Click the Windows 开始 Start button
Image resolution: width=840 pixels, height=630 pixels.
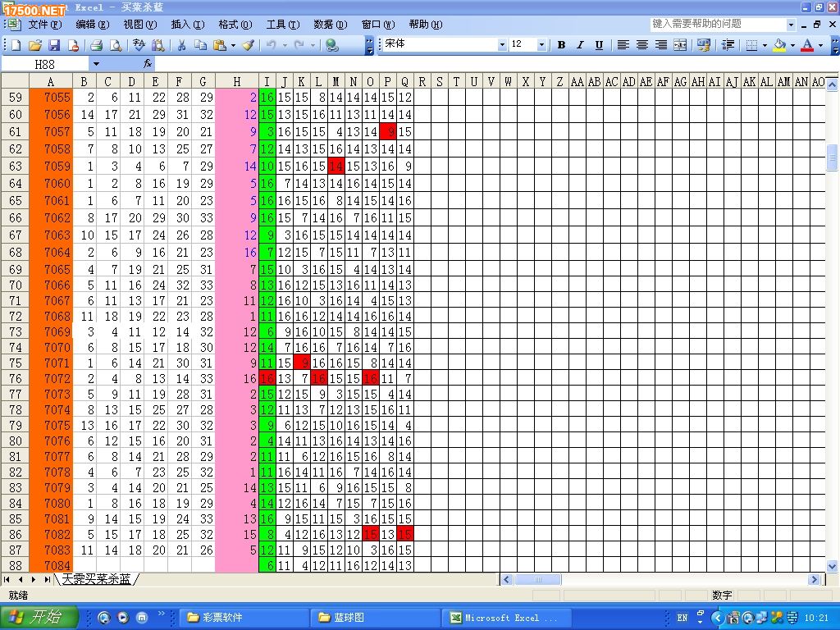[x=39, y=617]
